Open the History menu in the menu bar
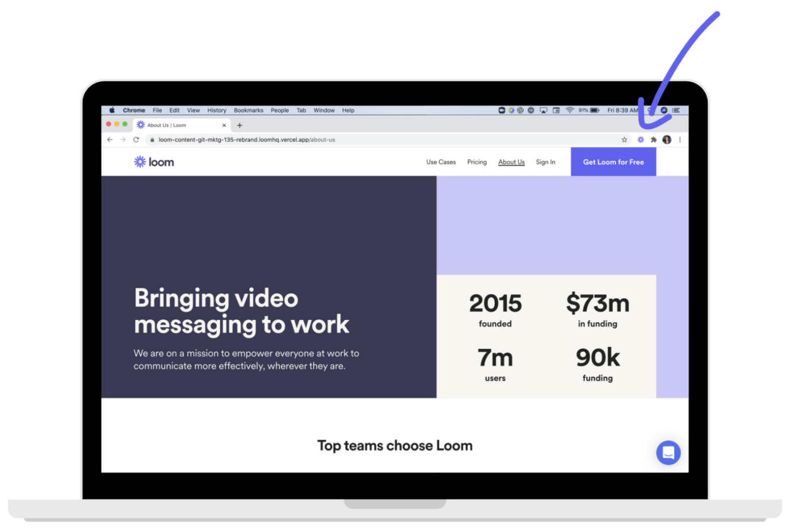The width and height of the screenshot is (789, 532). (x=217, y=110)
